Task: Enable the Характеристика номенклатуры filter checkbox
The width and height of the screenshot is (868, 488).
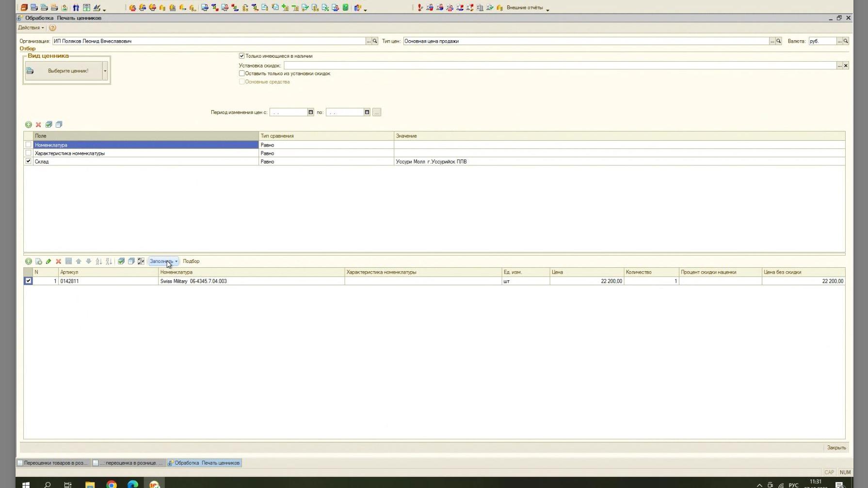Action: 28,153
